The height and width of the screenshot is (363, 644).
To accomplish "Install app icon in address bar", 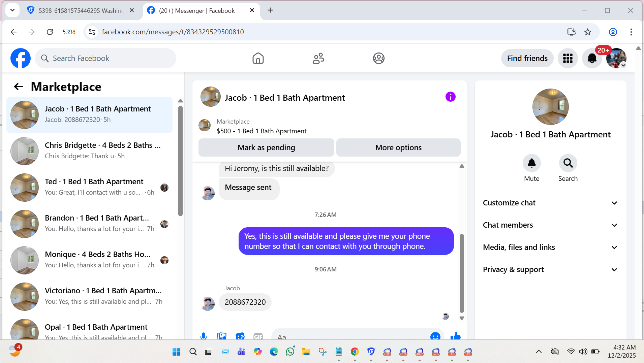I will (572, 32).
